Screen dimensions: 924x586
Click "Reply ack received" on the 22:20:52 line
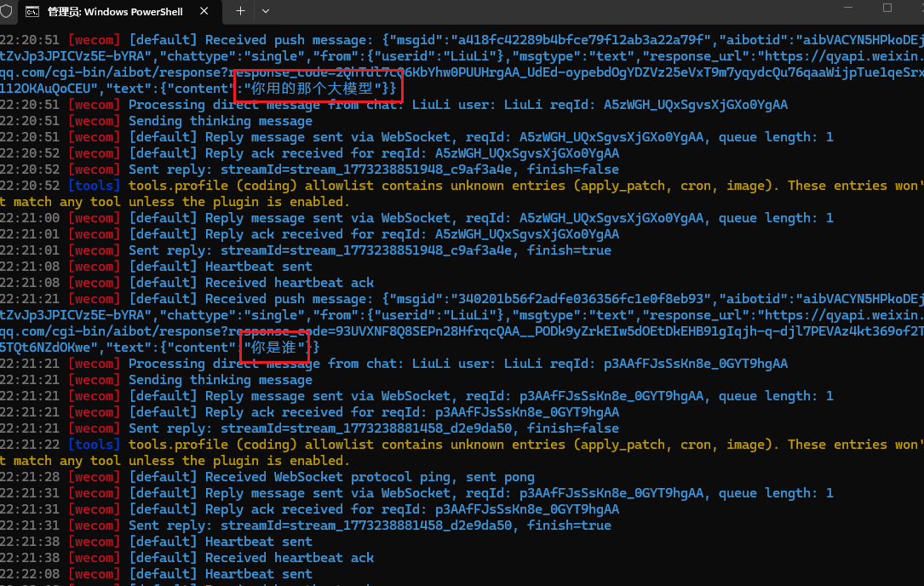[274, 153]
